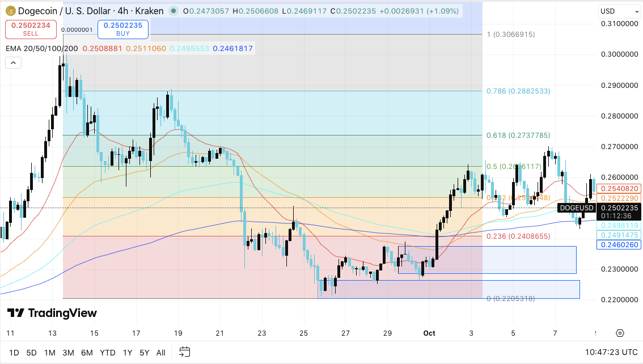Click the TradingView logo

[x=52, y=313]
